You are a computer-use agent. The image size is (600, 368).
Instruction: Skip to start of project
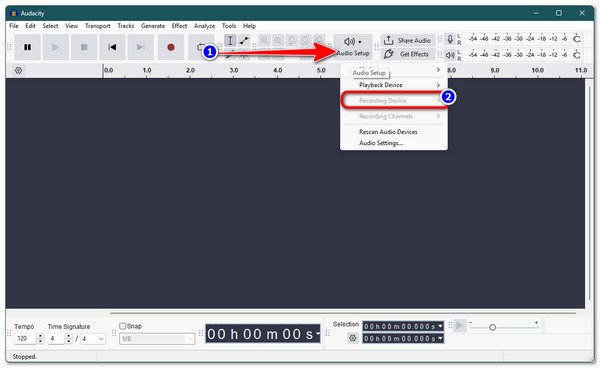coord(112,47)
